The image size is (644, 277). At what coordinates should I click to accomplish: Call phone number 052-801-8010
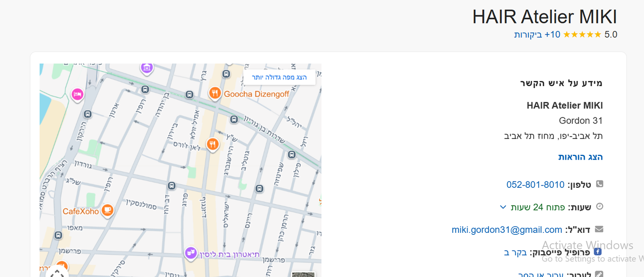pos(535,185)
